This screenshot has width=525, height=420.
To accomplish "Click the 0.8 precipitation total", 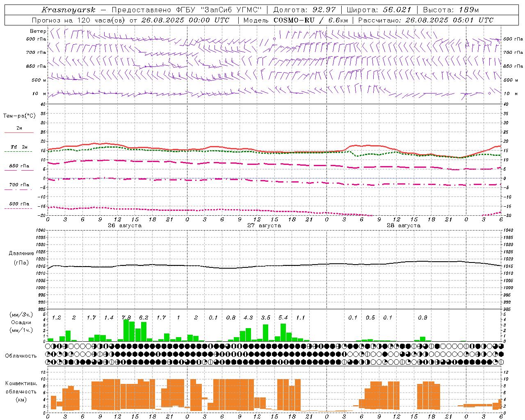I will [x=231, y=318].
